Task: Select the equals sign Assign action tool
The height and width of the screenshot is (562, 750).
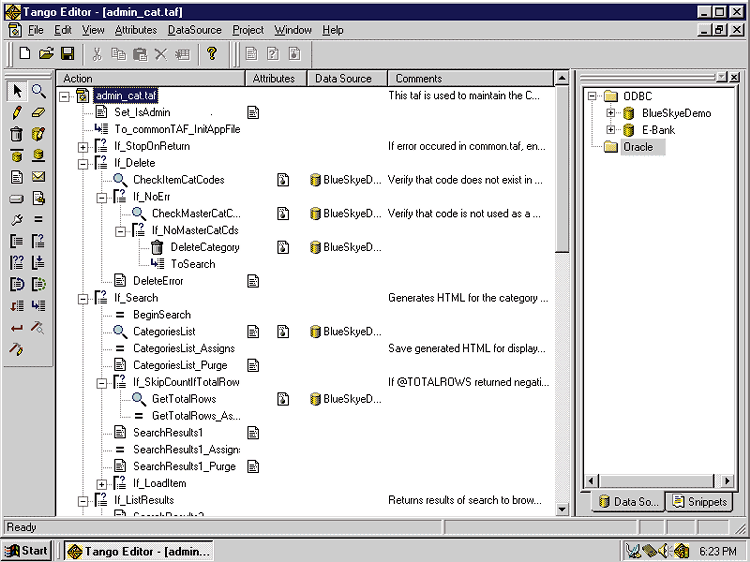Action: [x=38, y=220]
